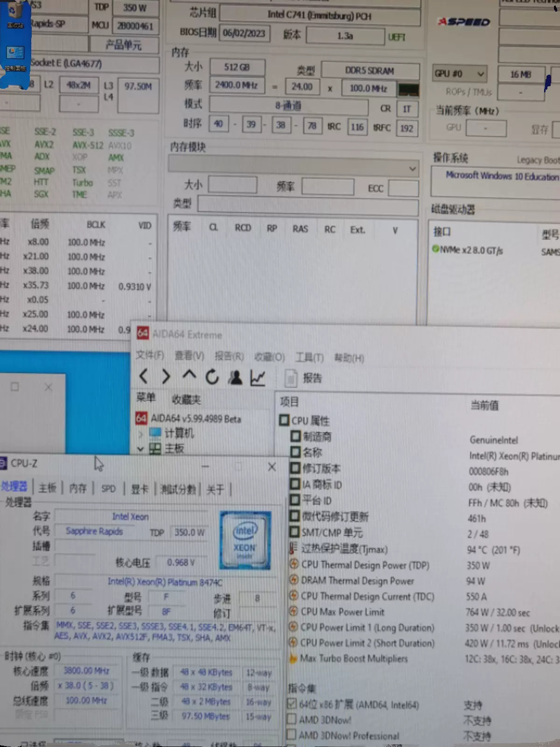Viewport: 560px width, 747px height.
Task: Refresh the AIDA64 page
Action: point(212,377)
